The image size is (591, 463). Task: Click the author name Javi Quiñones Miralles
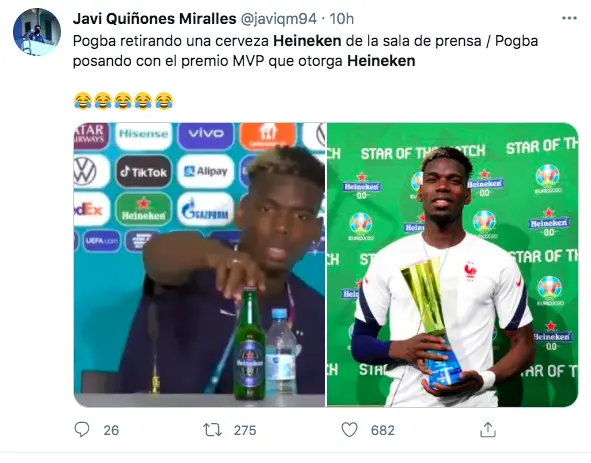pos(155,18)
